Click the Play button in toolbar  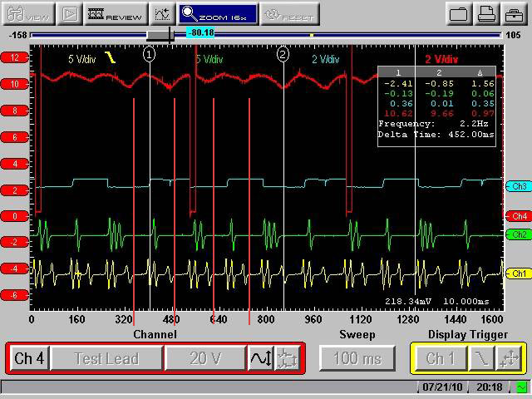coord(70,14)
